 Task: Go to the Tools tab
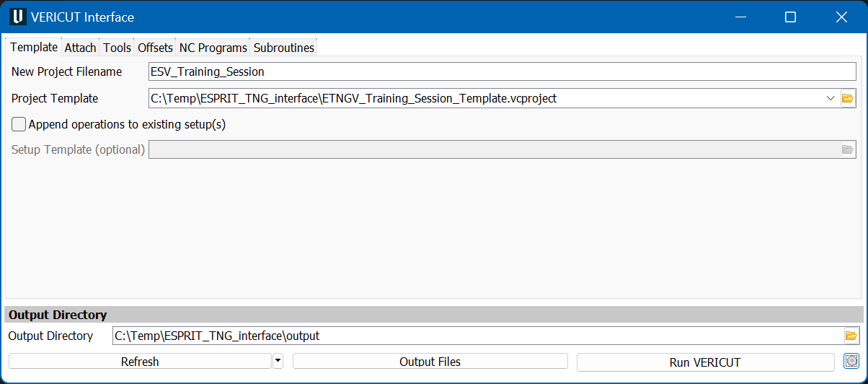pyautogui.click(x=117, y=48)
